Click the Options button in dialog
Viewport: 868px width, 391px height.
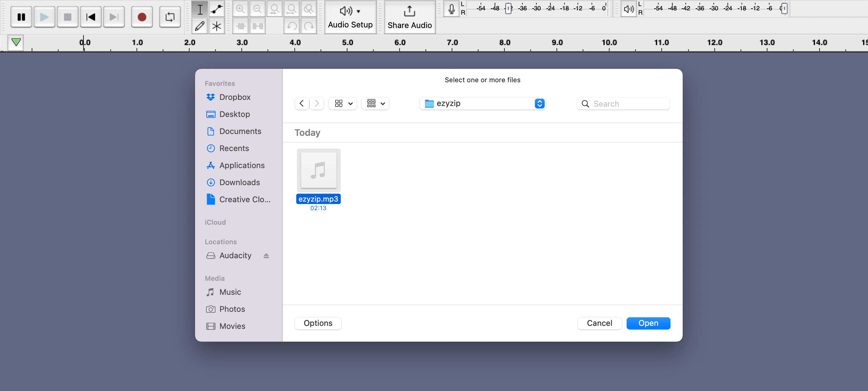pyautogui.click(x=318, y=323)
